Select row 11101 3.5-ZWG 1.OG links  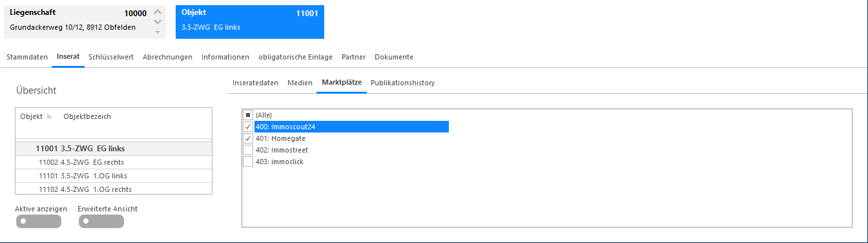click(x=114, y=176)
